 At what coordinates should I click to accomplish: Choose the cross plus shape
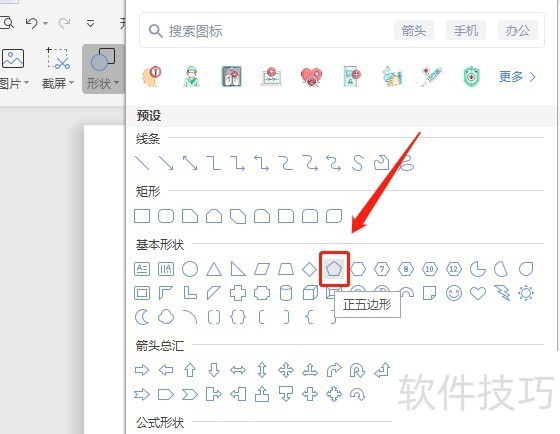pos(238,293)
